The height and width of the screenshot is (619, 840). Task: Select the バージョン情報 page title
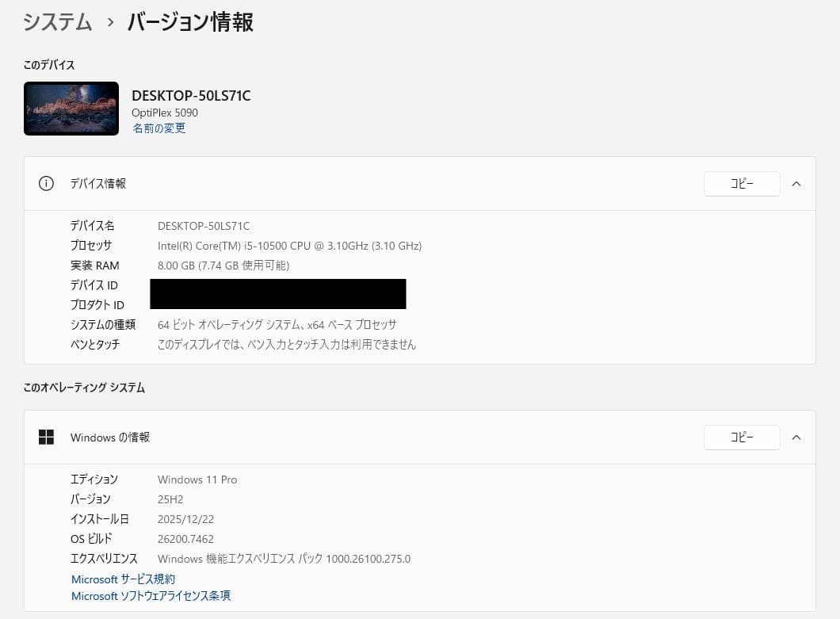coord(189,22)
